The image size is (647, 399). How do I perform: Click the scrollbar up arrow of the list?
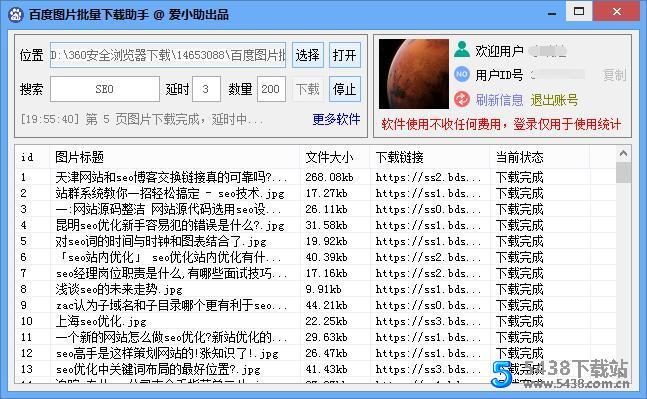(623, 153)
